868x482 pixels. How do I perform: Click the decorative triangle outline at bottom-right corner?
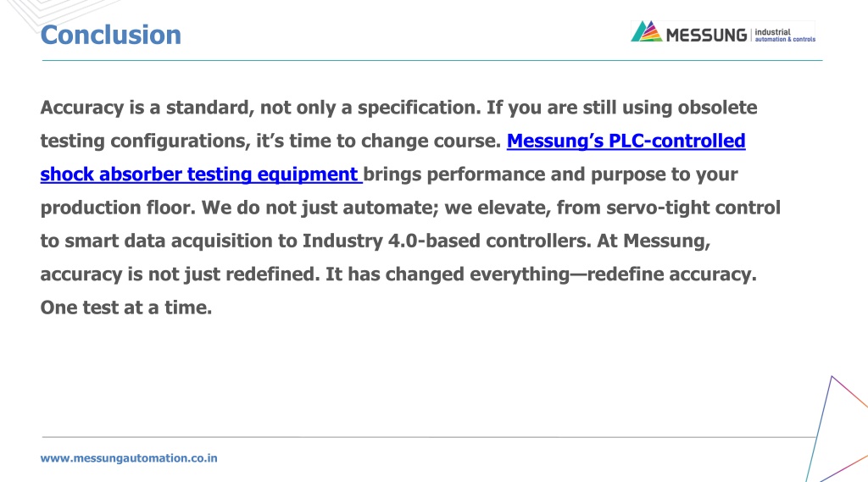pos(837,429)
